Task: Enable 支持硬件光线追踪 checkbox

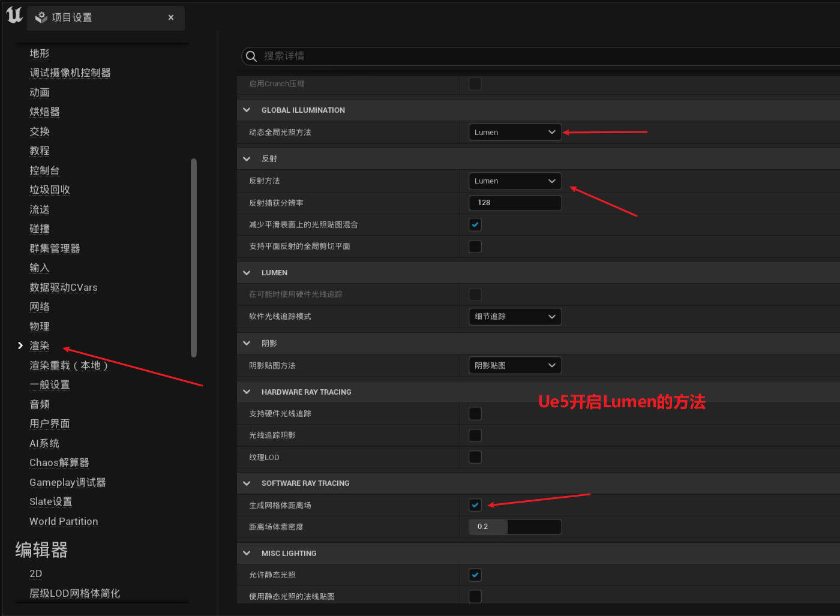Action: click(x=475, y=413)
